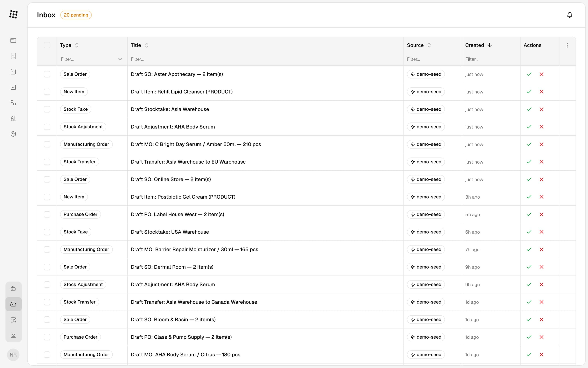Check the Aster Apothecary sale order row
The image size is (588, 368).
click(47, 74)
